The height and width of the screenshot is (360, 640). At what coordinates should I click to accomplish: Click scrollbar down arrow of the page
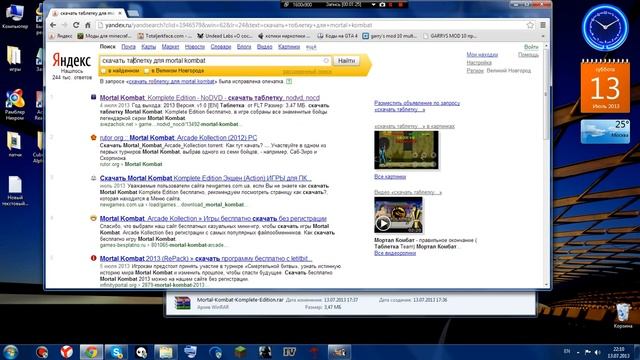[547, 284]
